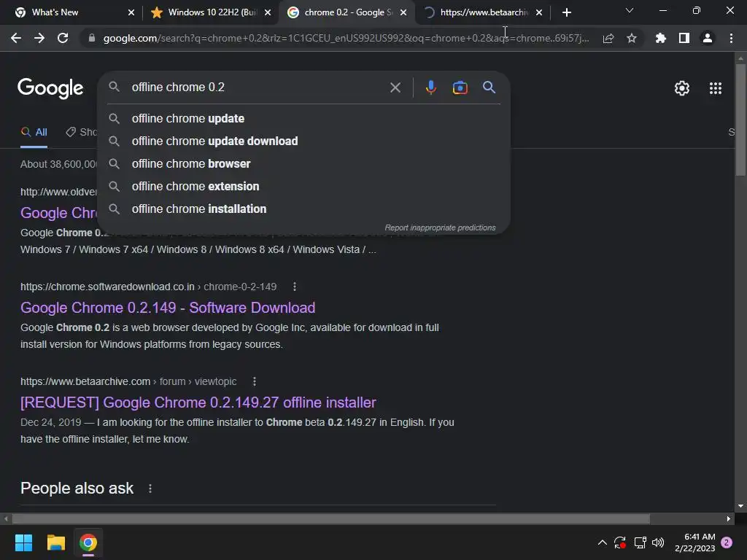Switch to the betaarchive loading tab

[483, 12]
